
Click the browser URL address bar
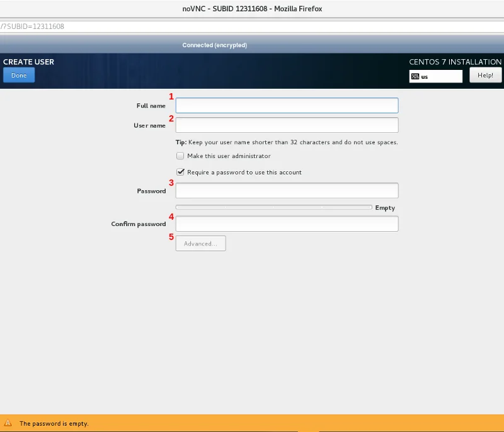tap(252, 27)
